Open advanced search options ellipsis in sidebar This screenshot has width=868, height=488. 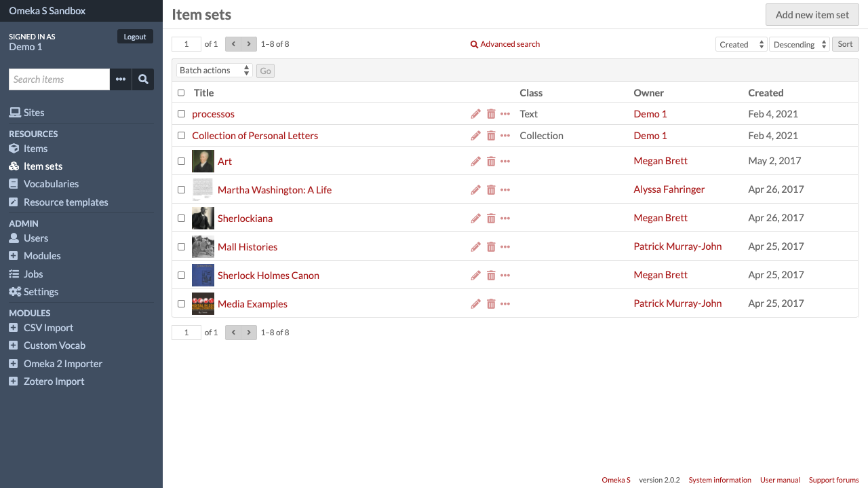[121, 79]
